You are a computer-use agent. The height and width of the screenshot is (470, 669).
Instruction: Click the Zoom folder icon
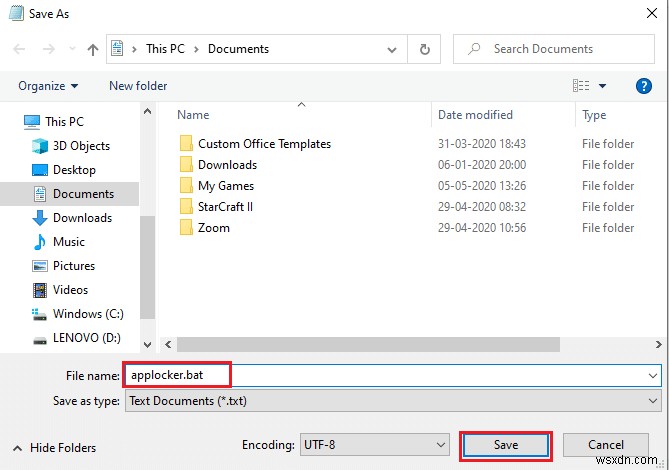[186, 227]
